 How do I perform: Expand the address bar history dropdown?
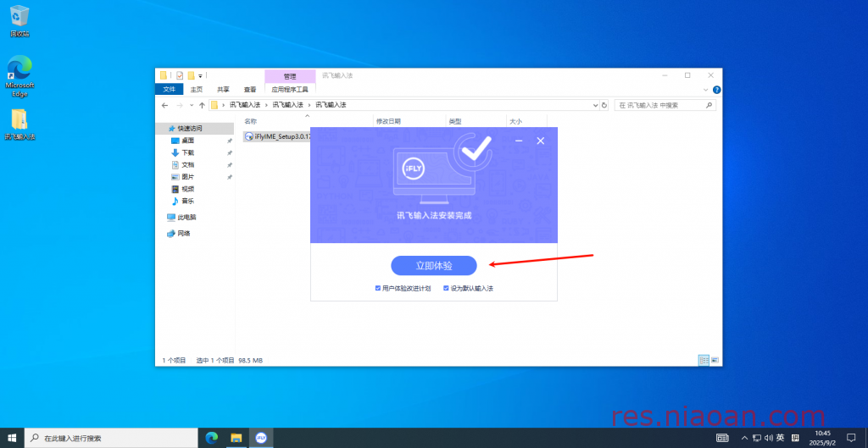tap(596, 105)
